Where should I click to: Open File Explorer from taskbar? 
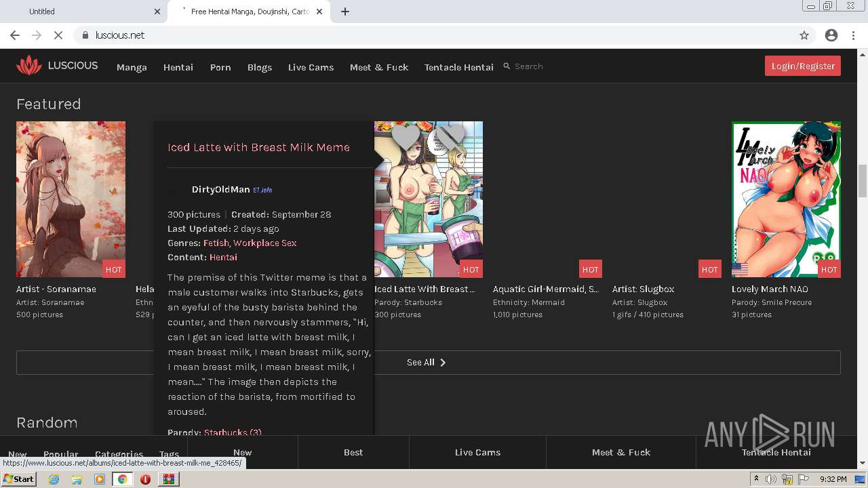[x=77, y=479]
